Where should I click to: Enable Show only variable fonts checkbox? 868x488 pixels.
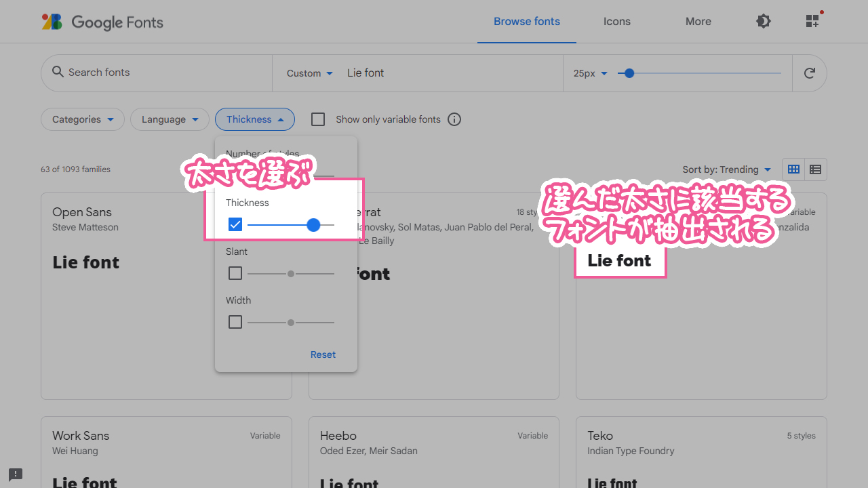pos(318,119)
